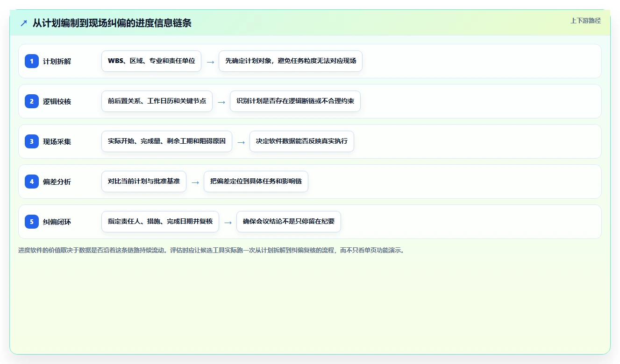
Task: Click the 把偏差定位到具体任务和影响链 chip
Action: point(256,182)
